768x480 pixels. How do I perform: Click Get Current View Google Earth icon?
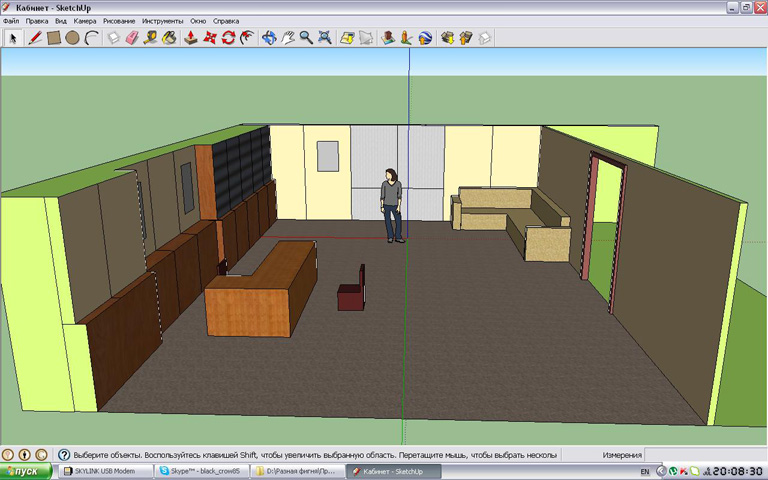pyautogui.click(x=347, y=38)
